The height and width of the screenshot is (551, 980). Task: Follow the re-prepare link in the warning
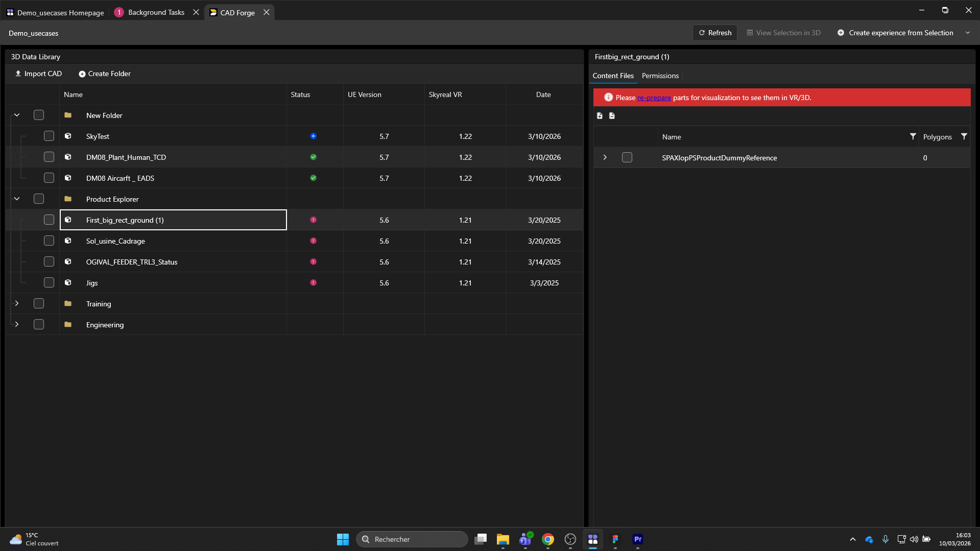[654, 98]
